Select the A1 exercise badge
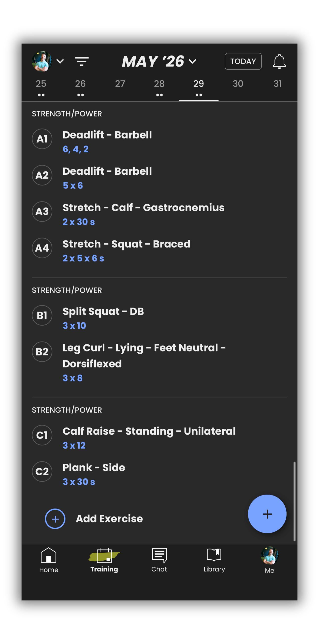319x644 pixels. pyautogui.click(x=42, y=139)
